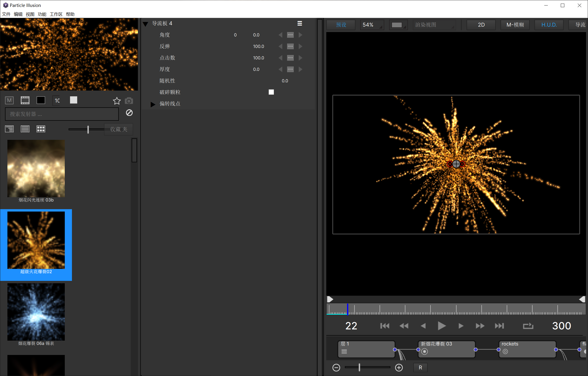Open the 帮助 menu
Image resolution: width=588 pixels, height=376 pixels.
click(70, 14)
